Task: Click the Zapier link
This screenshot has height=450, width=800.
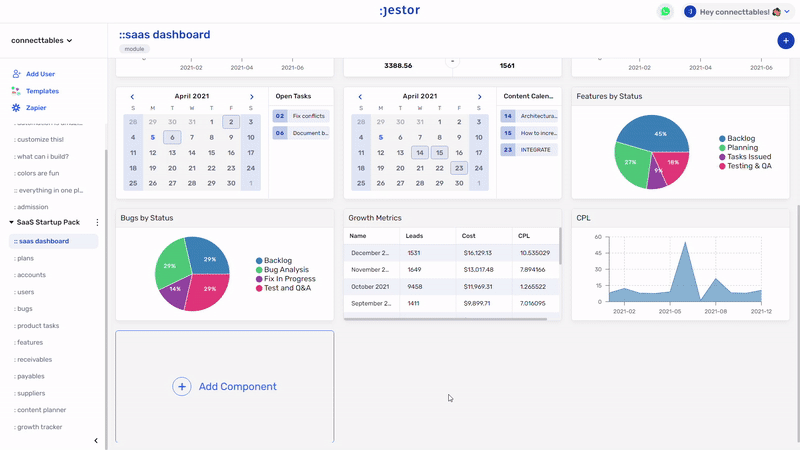Action: (36, 108)
